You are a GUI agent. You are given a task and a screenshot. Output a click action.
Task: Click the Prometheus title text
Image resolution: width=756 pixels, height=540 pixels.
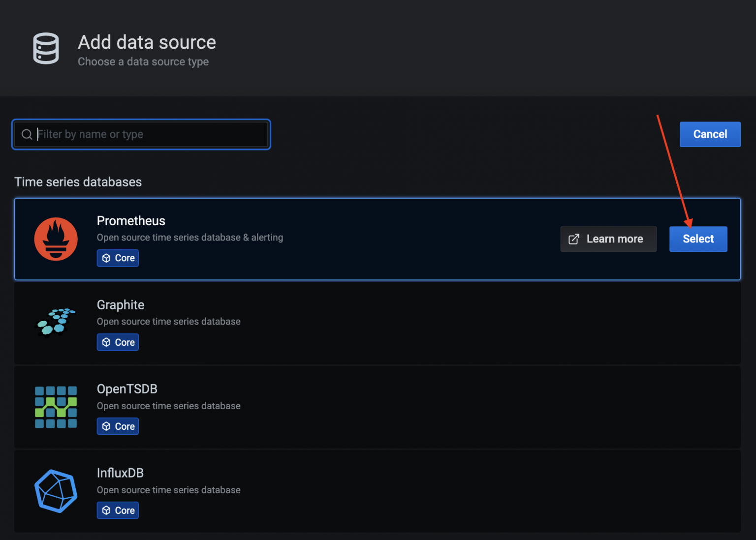point(131,221)
